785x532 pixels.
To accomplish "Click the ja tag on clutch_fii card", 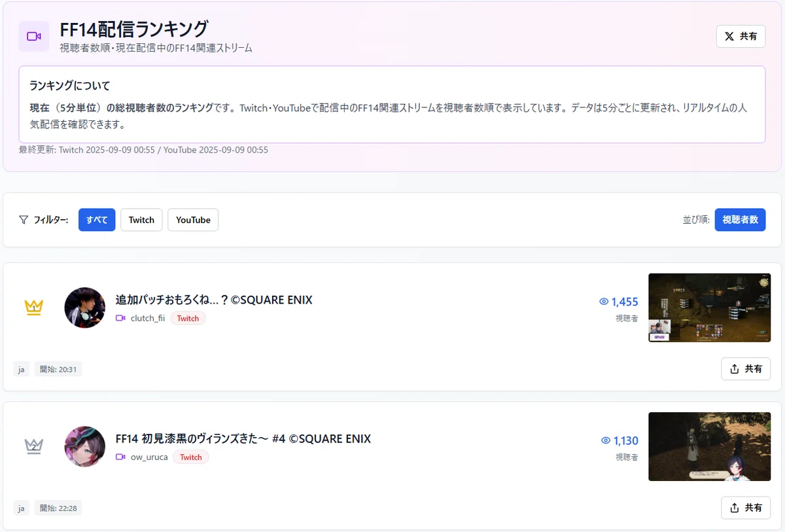I will tap(22, 369).
